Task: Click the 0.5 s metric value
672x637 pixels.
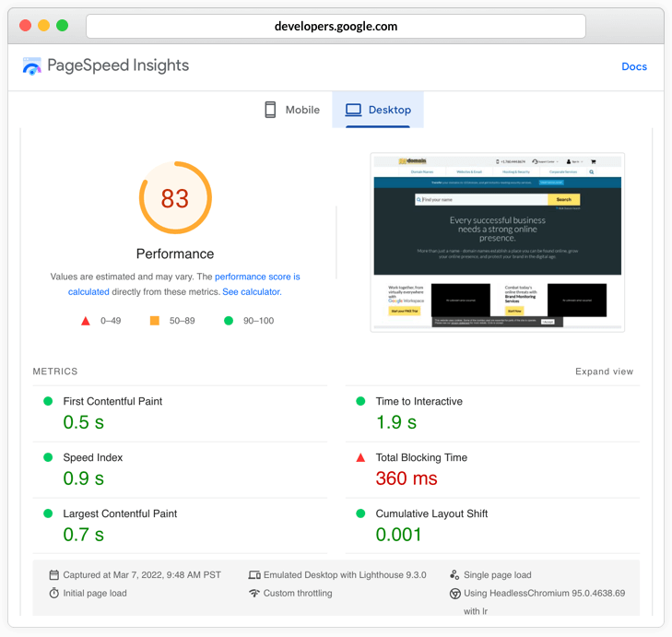Action: 84,422
